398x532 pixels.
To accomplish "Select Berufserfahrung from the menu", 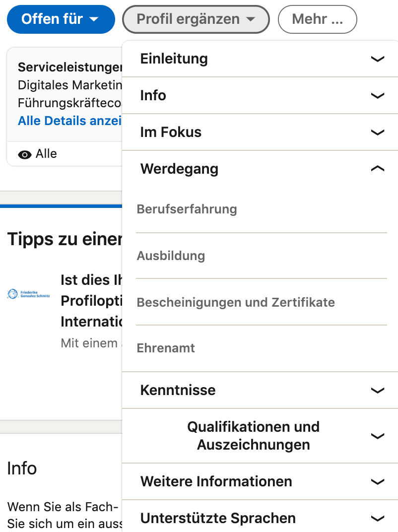I will 187,209.
